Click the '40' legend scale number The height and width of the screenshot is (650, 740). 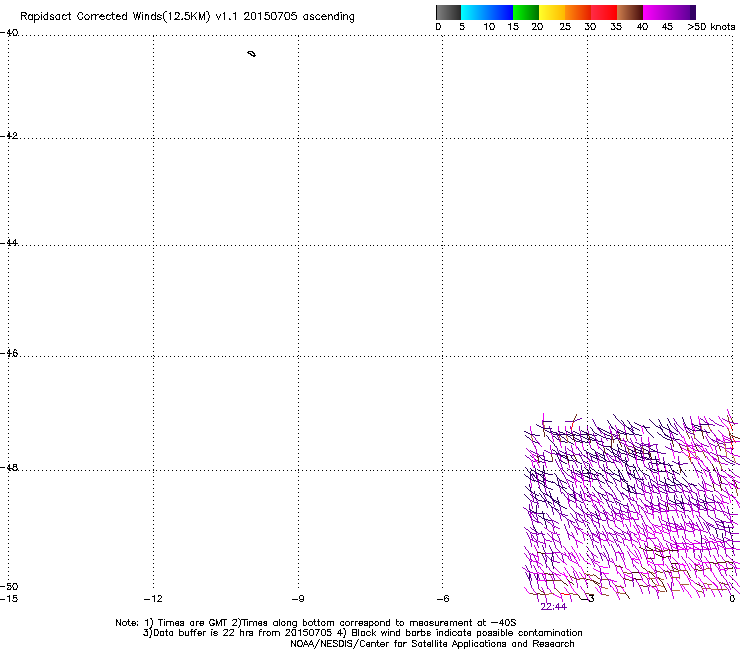coord(642,27)
